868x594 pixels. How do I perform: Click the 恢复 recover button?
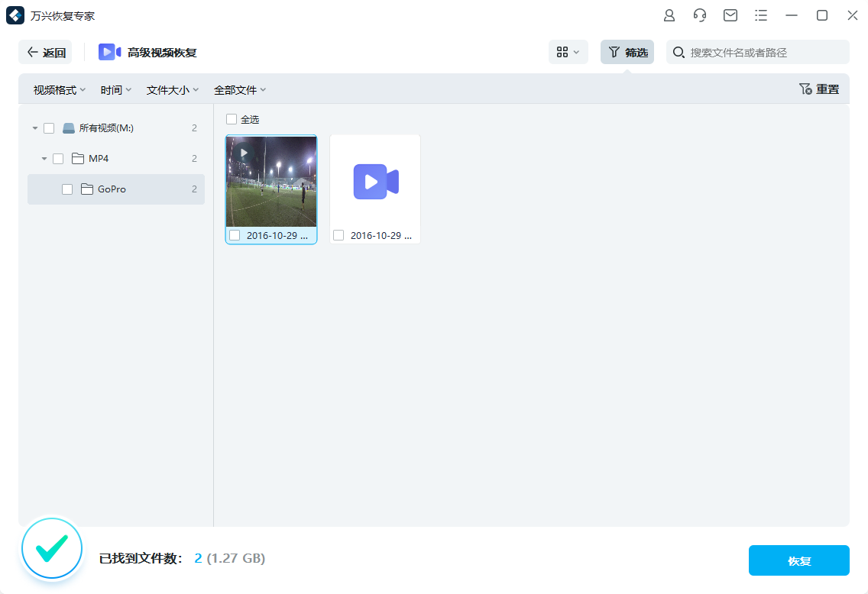(x=798, y=560)
